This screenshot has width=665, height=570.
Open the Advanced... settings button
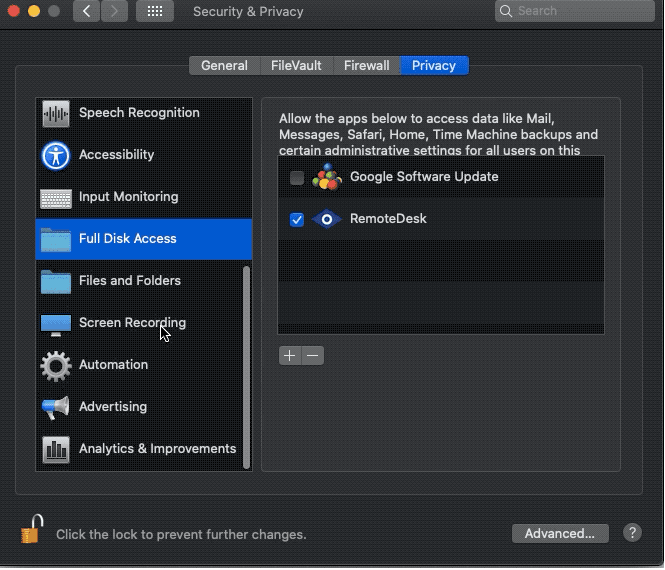click(560, 534)
